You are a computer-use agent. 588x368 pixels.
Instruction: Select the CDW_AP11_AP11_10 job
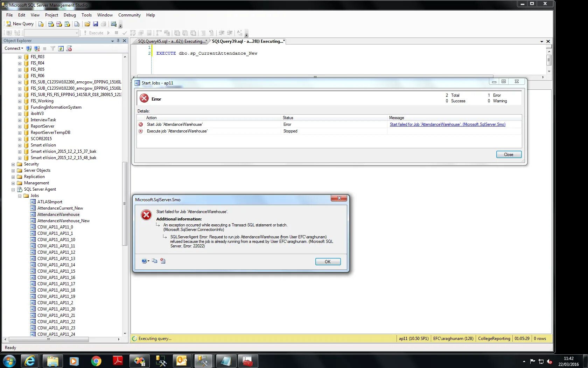56,240
